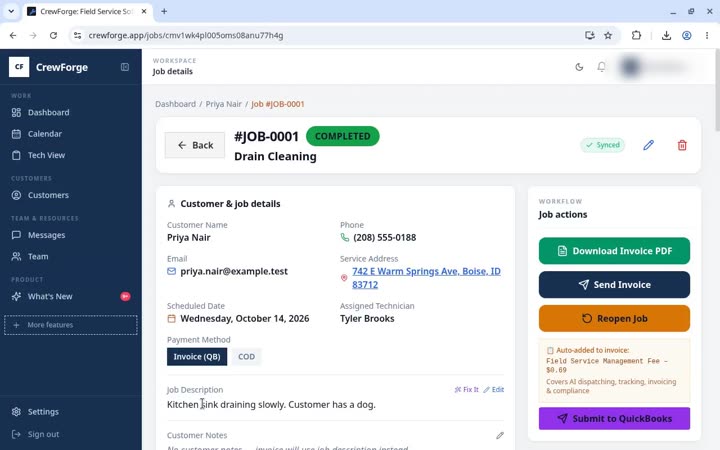The height and width of the screenshot is (450, 720).
Task: Click the Dashboard breadcrumb link
Action: (175, 104)
